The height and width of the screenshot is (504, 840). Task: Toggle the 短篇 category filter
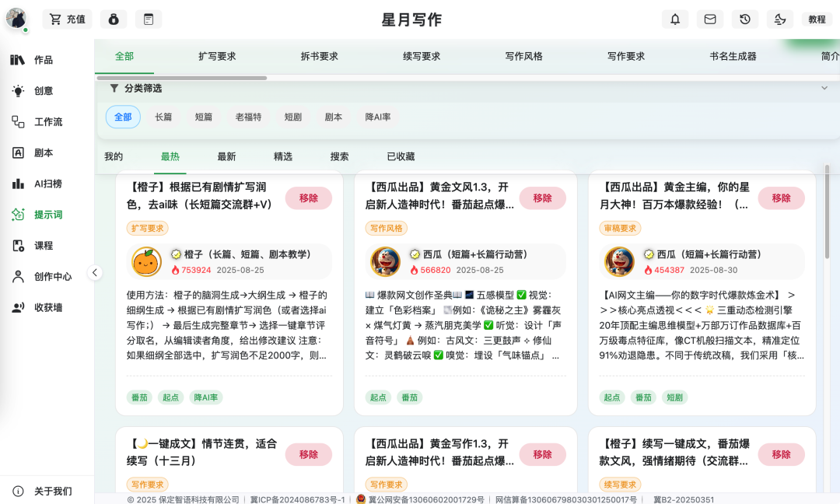[203, 117]
